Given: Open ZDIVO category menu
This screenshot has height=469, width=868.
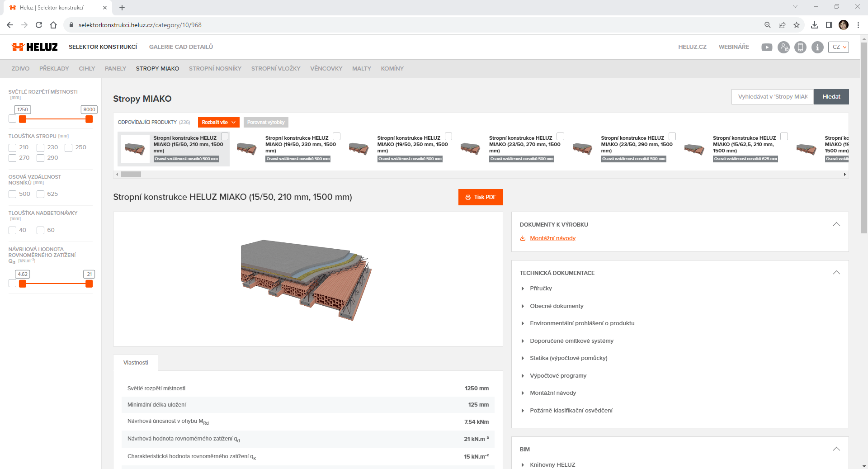Looking at the screenshot, I should (x=20, y=69).
